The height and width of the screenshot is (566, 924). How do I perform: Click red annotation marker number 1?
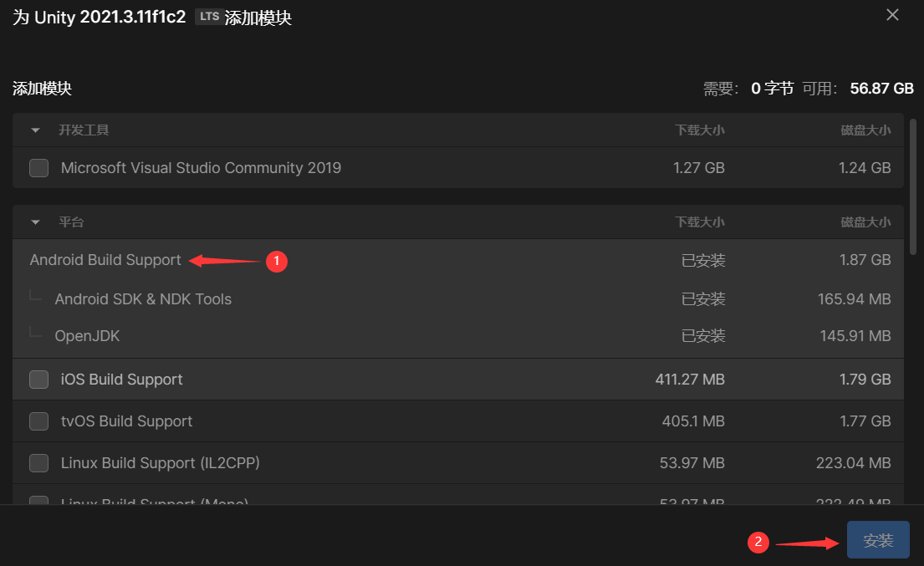point(277,262)
